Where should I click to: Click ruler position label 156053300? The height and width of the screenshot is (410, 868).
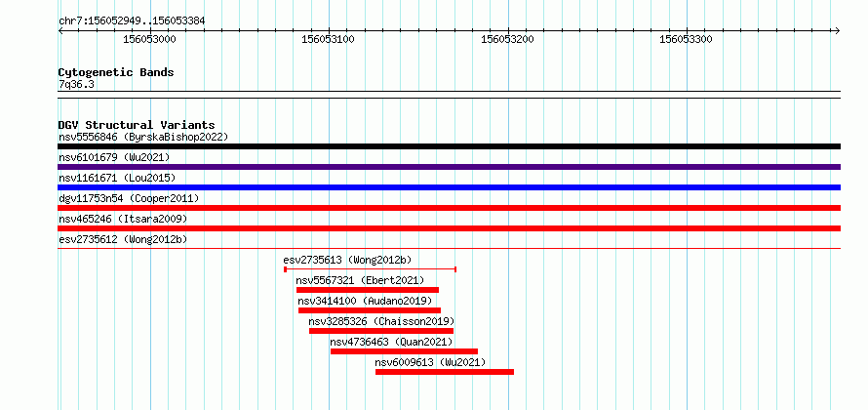[x=687, y=39]
